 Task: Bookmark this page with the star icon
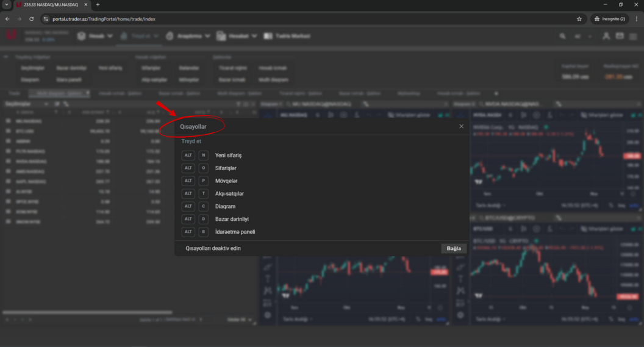click(x=579, y=19)
